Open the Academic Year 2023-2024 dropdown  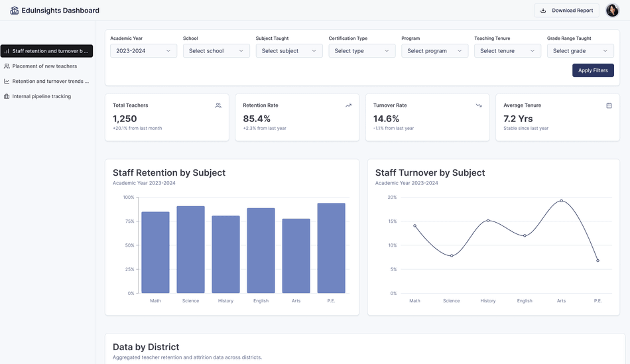coord(143,51)
